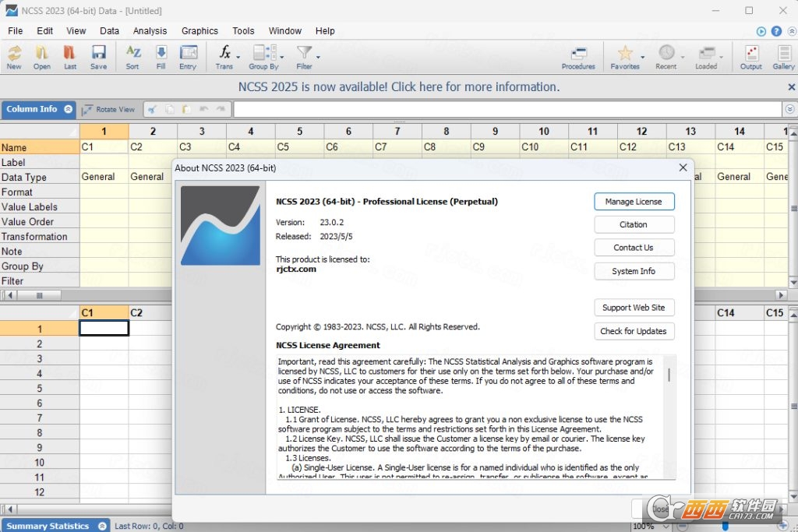Click the Loaded procedures icon
Image resolution: width=798 pixels, height=532 pixels.
pyautogui.click(x=706, y=57)
